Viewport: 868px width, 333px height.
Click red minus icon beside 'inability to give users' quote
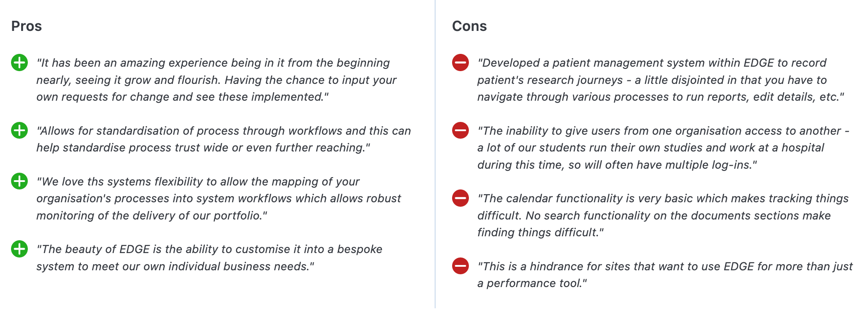460,130
